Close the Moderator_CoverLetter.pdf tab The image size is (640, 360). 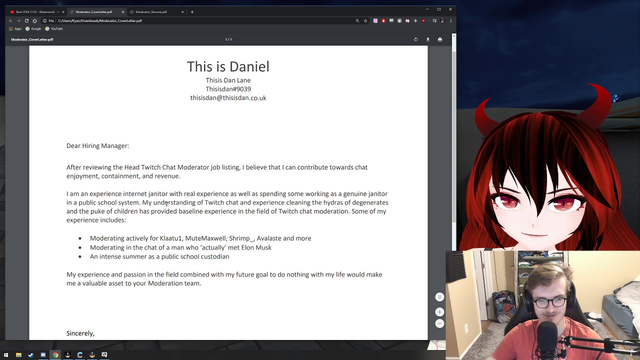[123, 12]
